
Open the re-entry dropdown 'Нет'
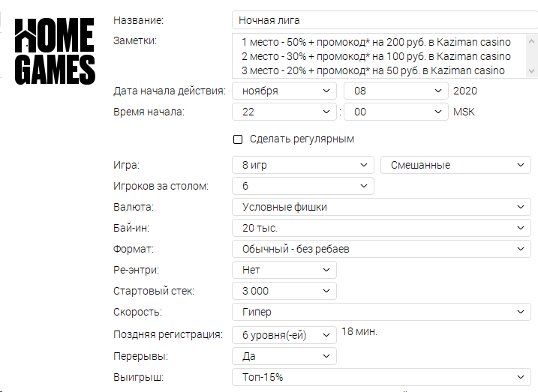(x=284, y=270)
